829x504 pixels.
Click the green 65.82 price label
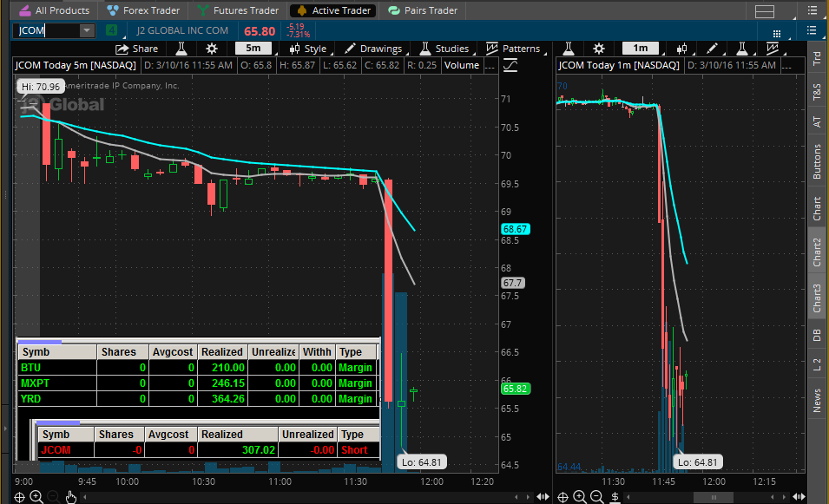(x=515, y=389)
